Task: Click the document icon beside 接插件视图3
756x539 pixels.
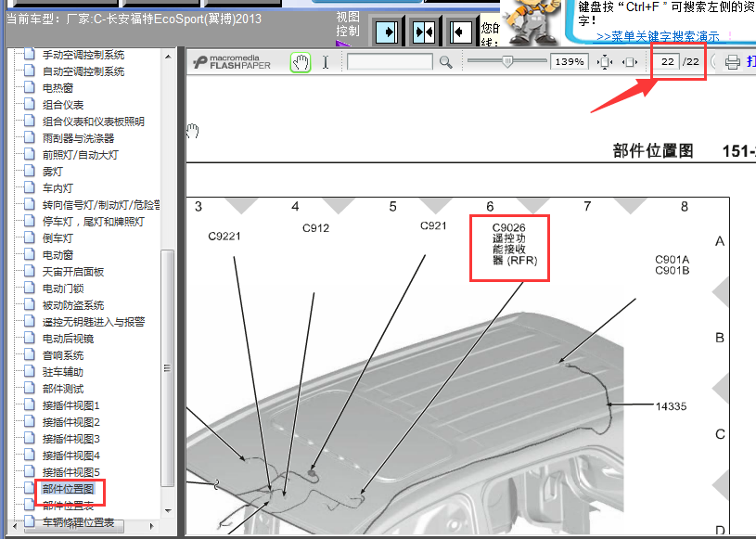Action: (x=30, y=438)
